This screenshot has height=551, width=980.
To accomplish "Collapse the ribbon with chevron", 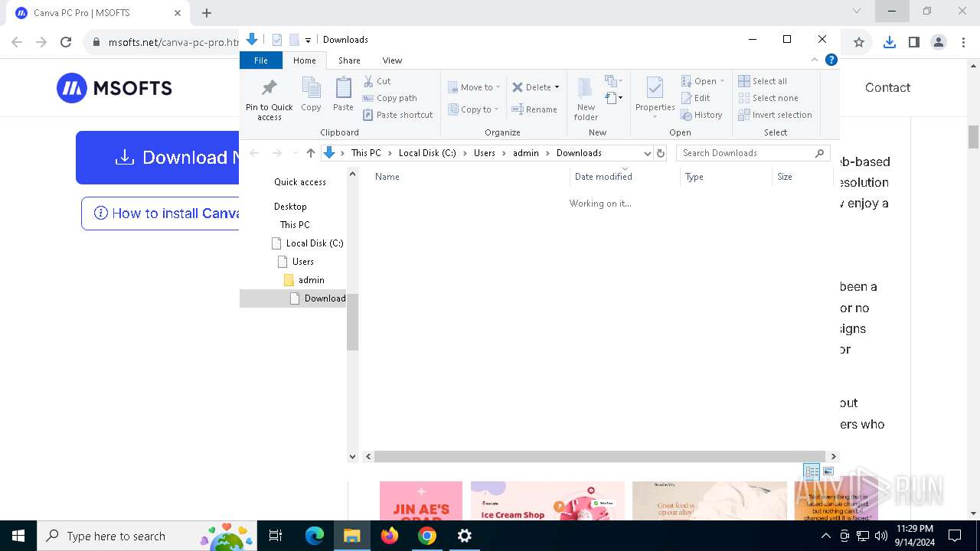I will (815, 60).
